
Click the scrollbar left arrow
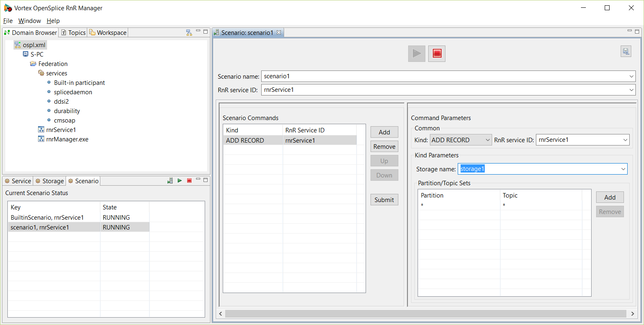[221, 314]
